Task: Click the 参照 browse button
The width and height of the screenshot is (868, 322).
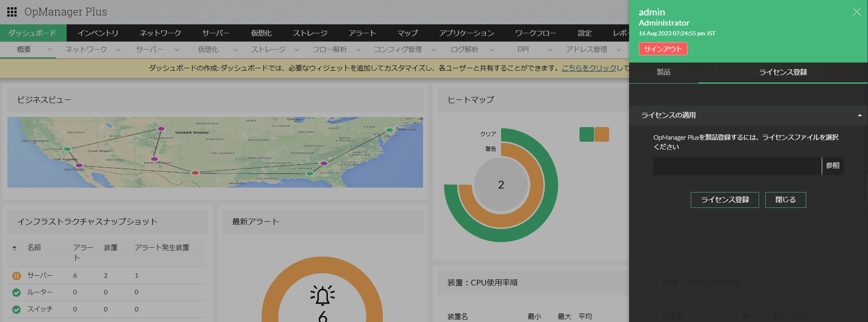Action: tap(833, 166)
